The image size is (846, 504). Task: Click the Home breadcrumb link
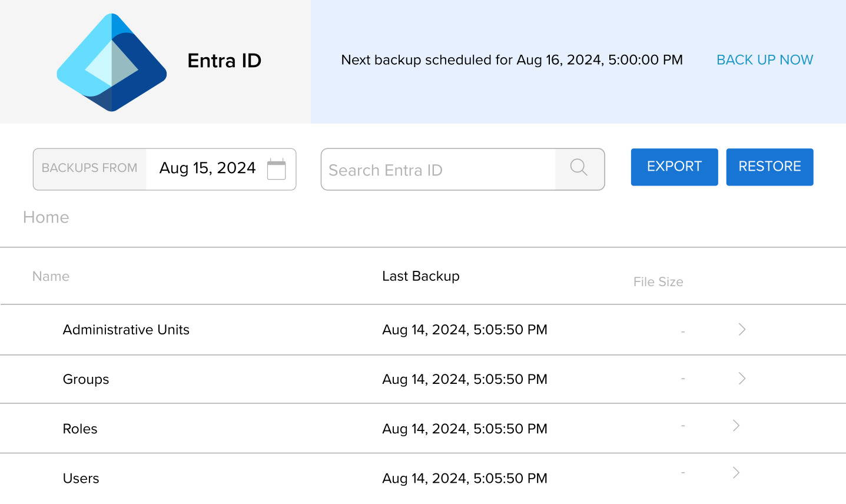pos(46,217)
